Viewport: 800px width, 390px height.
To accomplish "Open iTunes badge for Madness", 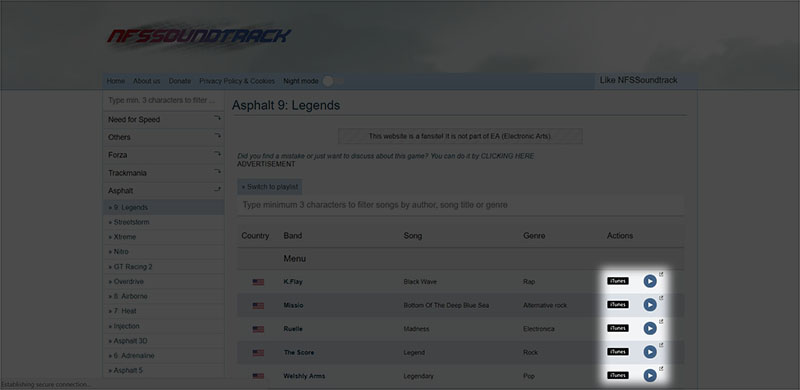I will 617,328.
